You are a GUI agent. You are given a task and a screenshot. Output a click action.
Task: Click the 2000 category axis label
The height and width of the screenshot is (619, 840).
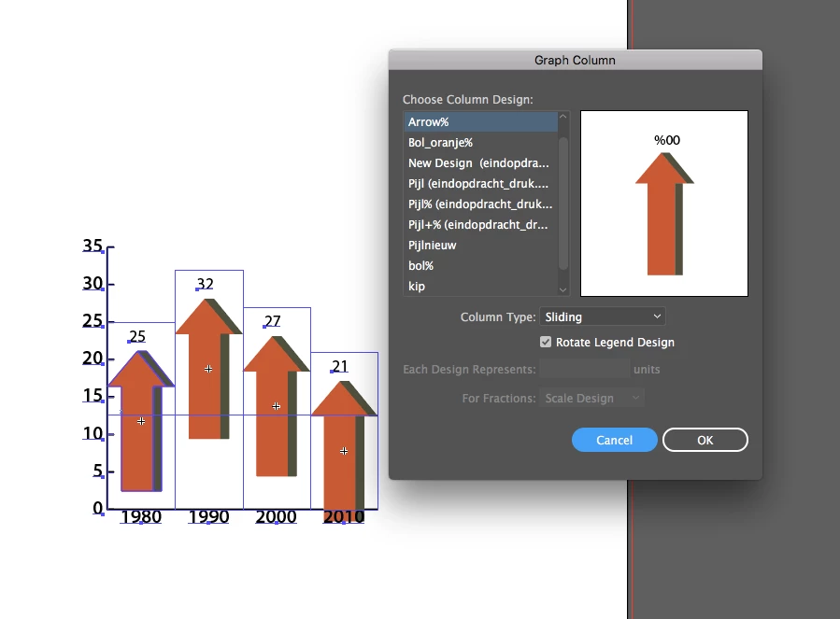pos(276,516)
